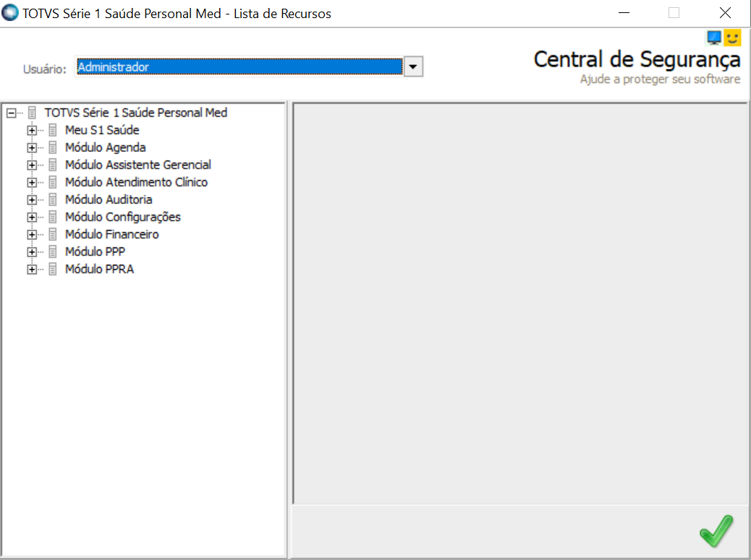Image resolution: width=751 pixels, height=560 pixels.
Task: Expand the Módulo Configurações node
Action: (32, 217)
